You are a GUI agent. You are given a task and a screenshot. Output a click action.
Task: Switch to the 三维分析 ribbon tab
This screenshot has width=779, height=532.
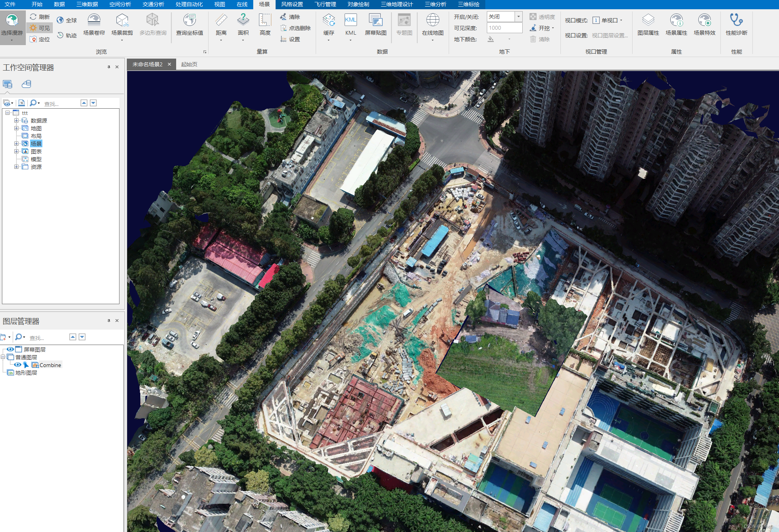(435, 4)
